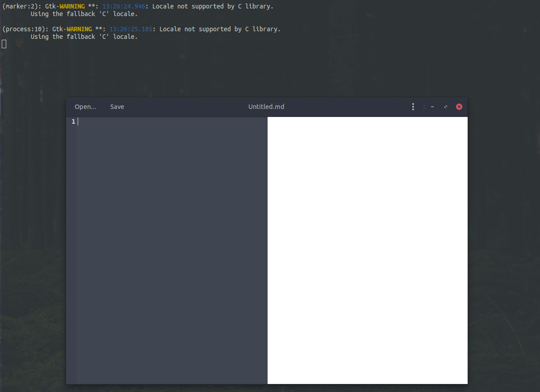Open the three-dot menu in Marker header
Image resolution: width=540 pixels, height=392 pixels.
click(x=413, y=107)
